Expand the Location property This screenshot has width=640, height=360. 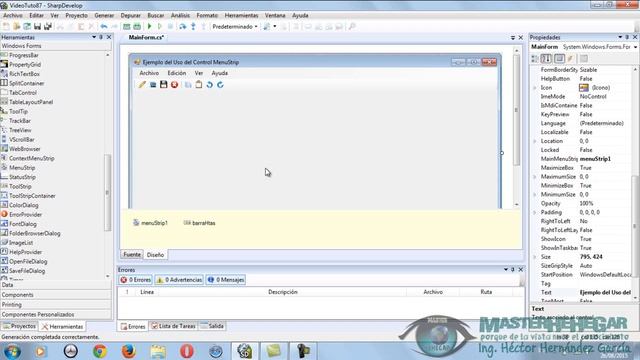[535, 141]
